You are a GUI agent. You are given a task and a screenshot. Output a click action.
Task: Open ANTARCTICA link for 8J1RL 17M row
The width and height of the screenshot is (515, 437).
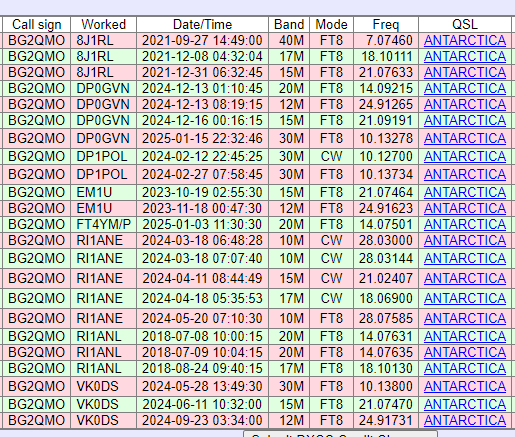tap(465, 57)
